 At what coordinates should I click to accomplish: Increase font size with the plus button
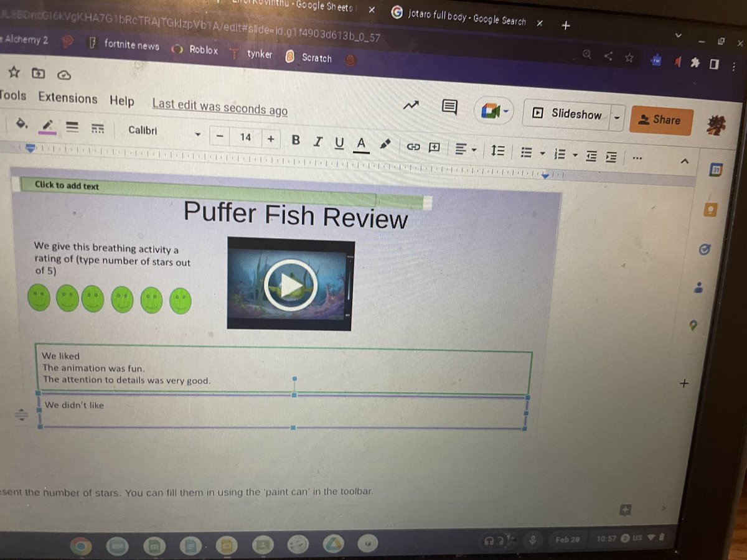(x=270, y=139)
